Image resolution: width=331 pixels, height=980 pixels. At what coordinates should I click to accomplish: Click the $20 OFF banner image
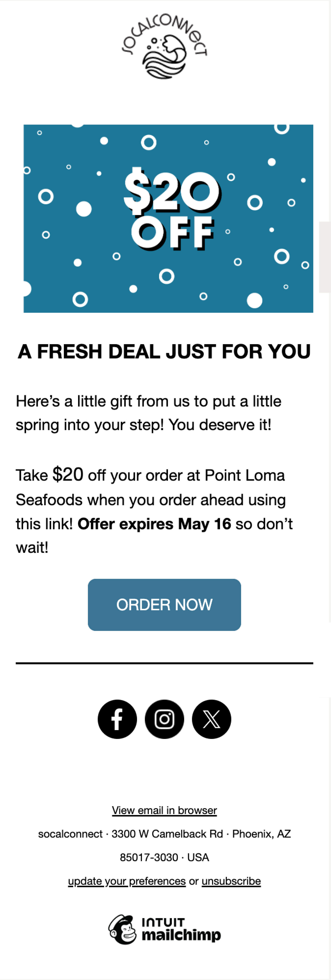168,218
